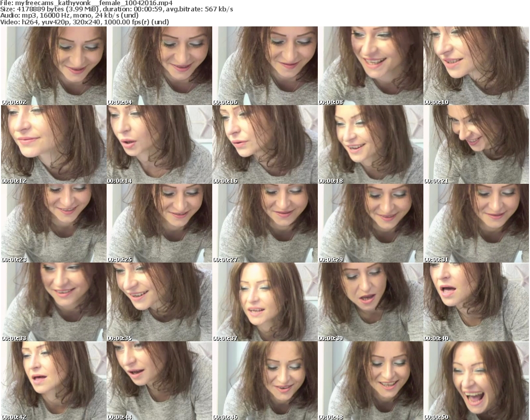The width and height of the screenshot is (530, 420).
Task: Select the frame timestamped 00:00:42
Action: point(54,381)
